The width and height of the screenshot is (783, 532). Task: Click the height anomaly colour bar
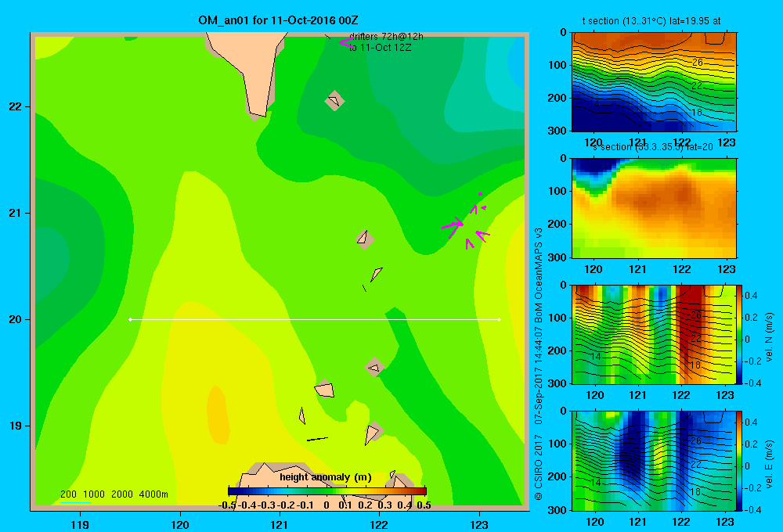click(327, 491)
